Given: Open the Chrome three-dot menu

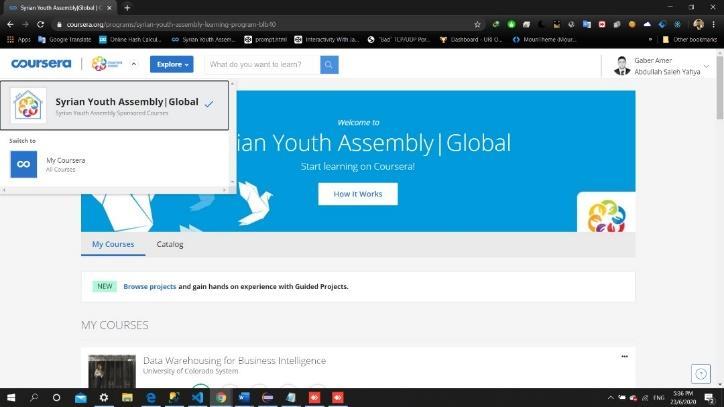Looking at the screenshot, I should click(x=714, y=24).
